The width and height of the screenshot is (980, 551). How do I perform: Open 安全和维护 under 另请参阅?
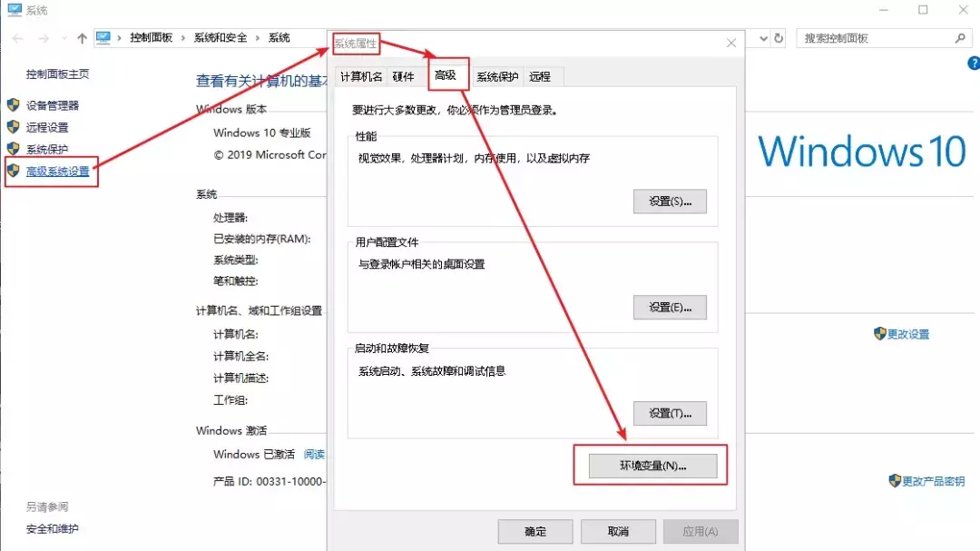(53, 529)
